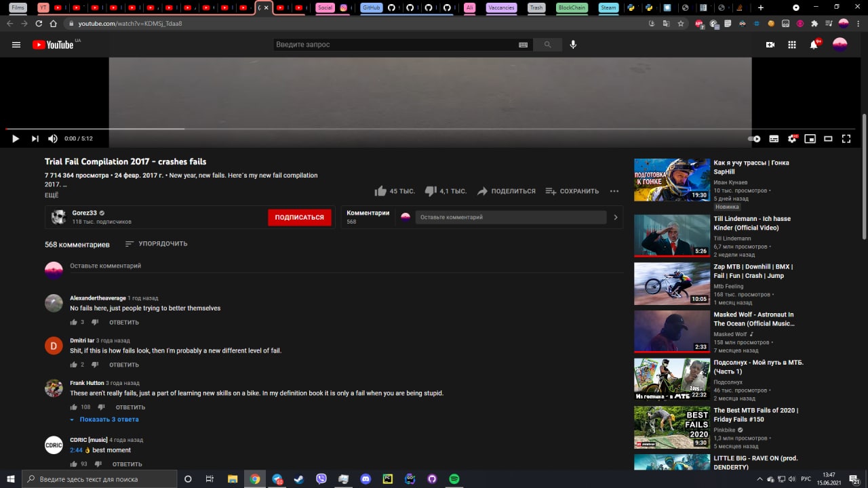Open Steam from the taskbar
The image size is (868, 488).
pos(299,479)
